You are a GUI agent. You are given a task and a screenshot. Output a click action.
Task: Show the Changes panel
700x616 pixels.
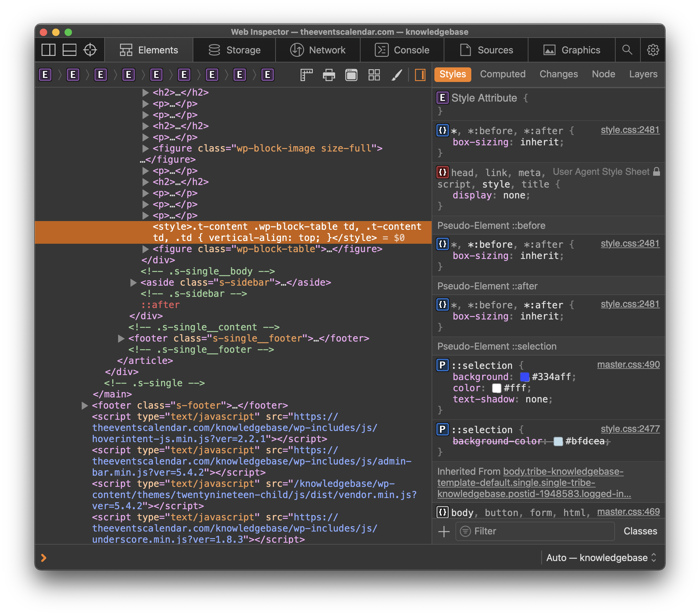pos(558,74)
